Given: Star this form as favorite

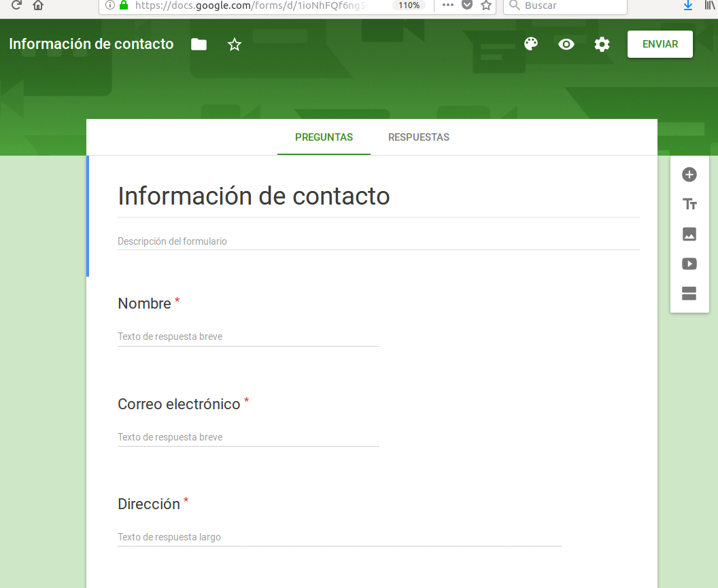Looking at the screenshot, I should 235,45.
